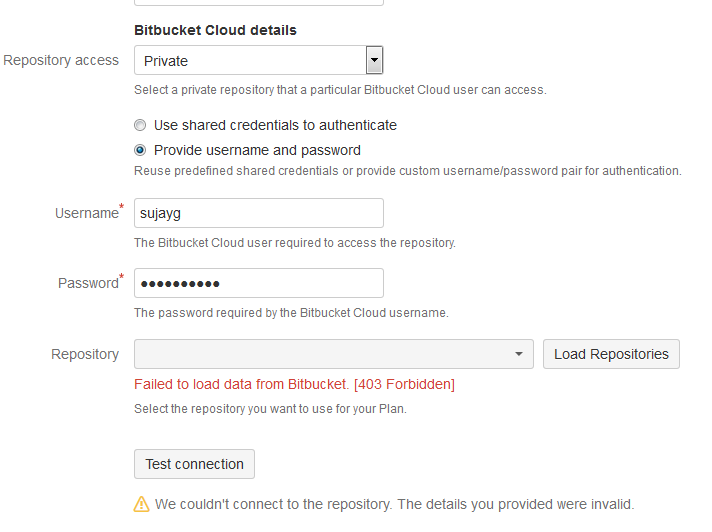Click the 'Bitbucket Cloud details' heading
The height and width of the screenshot is (532, 712).
215,31
